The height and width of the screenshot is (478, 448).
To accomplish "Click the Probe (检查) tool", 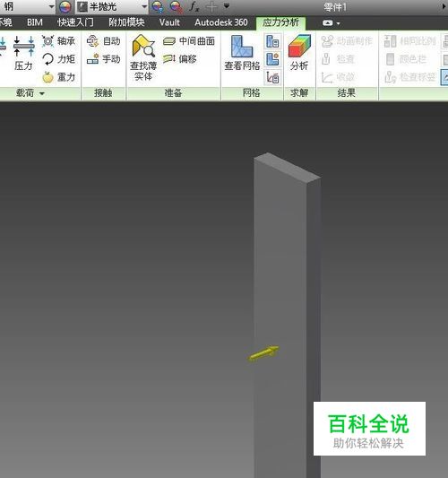I will click(x=338, y=59).
